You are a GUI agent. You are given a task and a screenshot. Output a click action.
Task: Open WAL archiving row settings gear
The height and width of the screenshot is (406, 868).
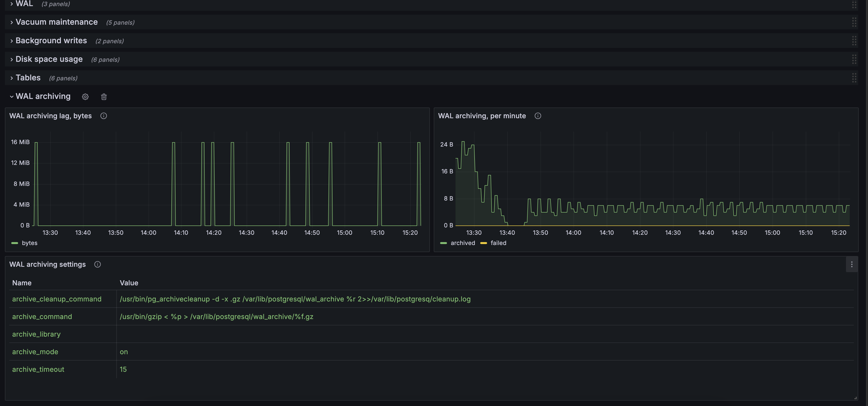(85, 97)
